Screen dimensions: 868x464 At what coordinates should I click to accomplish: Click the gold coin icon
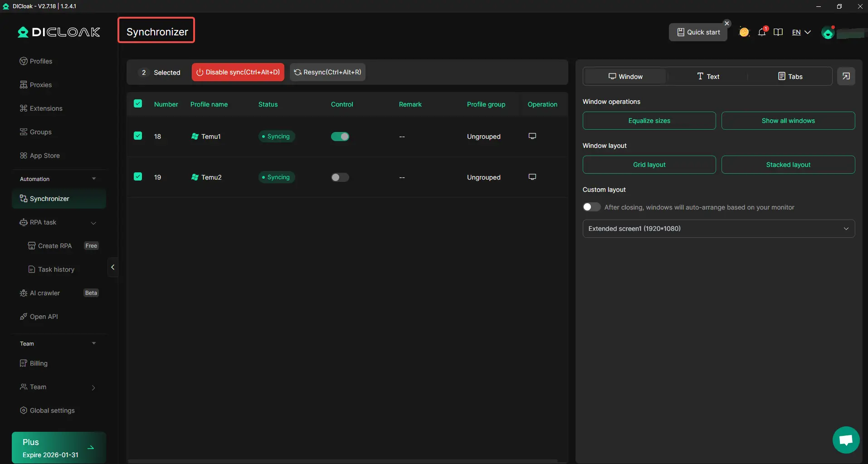[744, 32]
